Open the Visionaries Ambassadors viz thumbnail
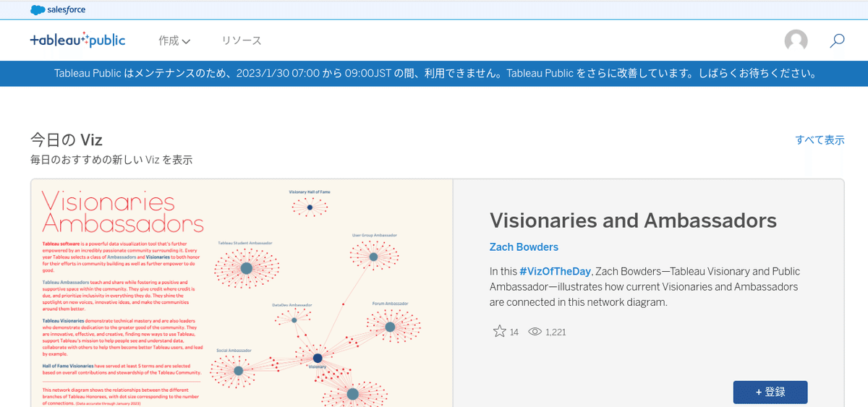Screen dimensions: 868x407 point(242,293)
